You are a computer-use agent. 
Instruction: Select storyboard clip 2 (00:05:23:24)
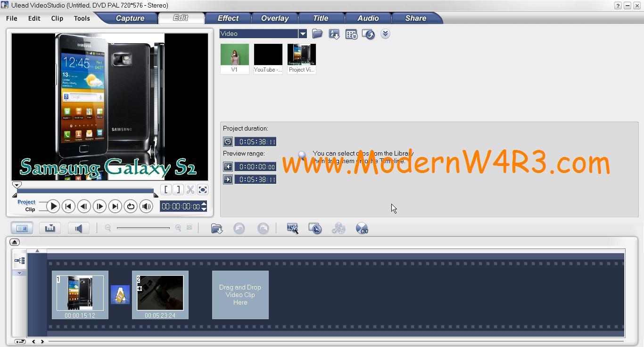(160, 295)
